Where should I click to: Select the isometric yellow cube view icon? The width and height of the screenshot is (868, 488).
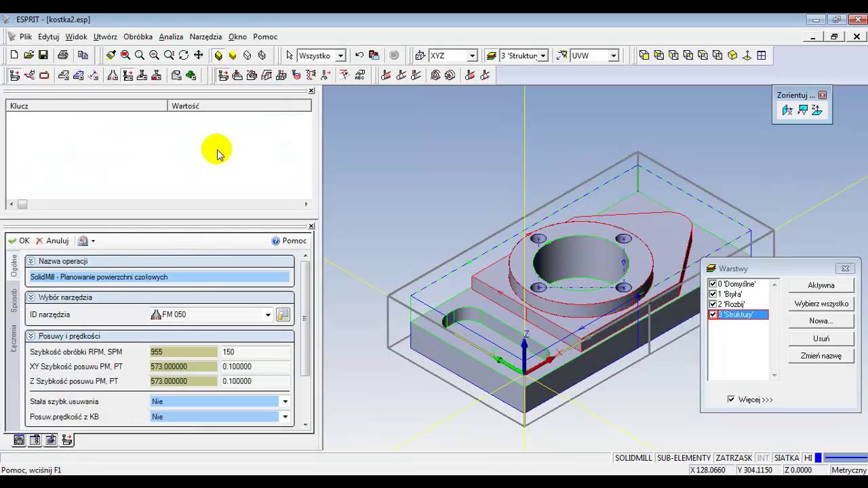(x=732, y=55)
